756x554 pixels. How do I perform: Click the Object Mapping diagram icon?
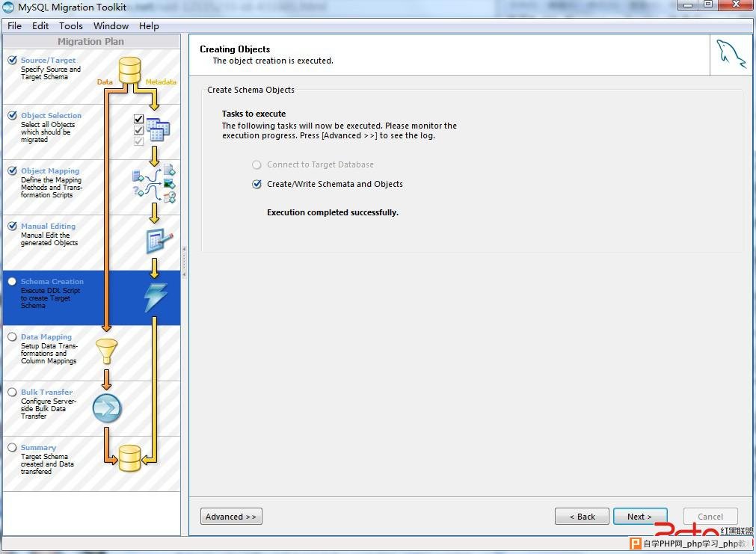[x=154, y=184]
